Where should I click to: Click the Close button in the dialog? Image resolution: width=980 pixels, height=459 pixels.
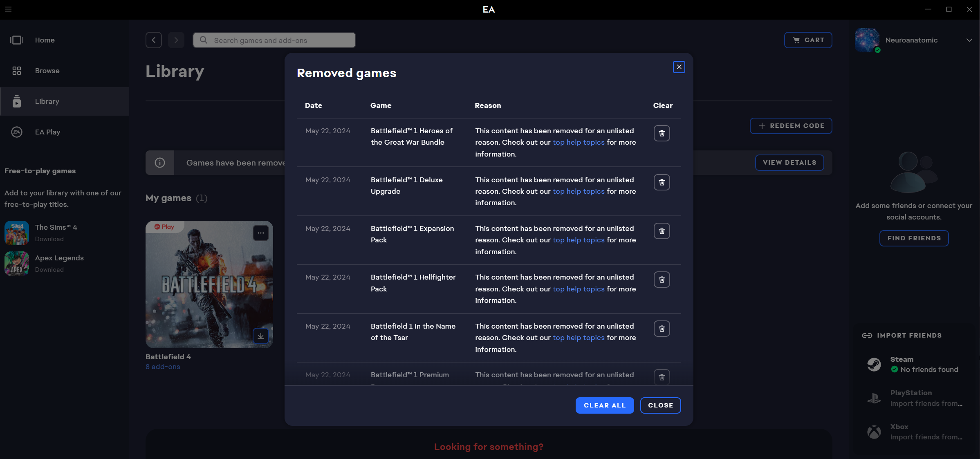(x=660, y=405)
